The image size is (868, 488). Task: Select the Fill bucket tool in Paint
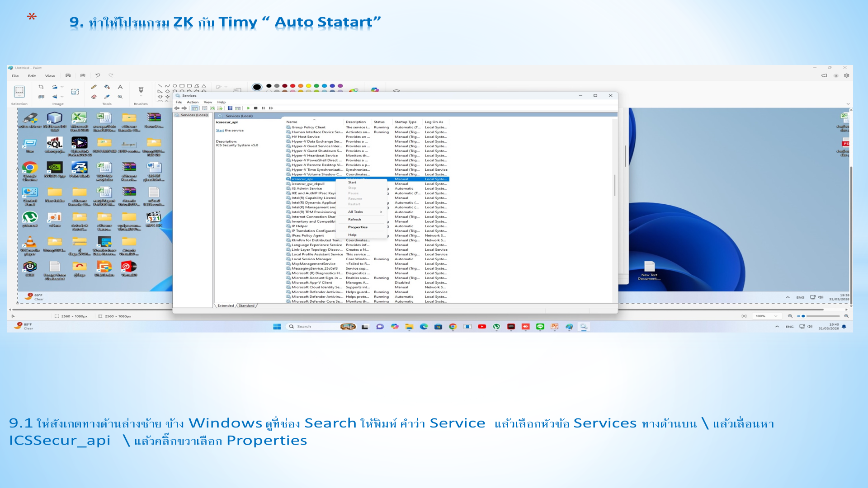click(x=107, y=87)
